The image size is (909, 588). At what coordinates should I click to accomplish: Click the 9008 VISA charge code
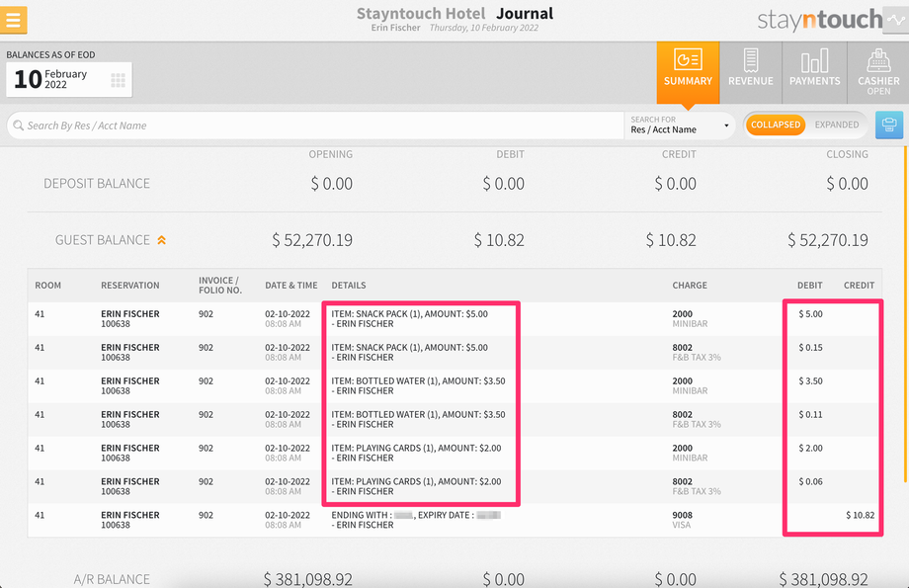(683, 515)
